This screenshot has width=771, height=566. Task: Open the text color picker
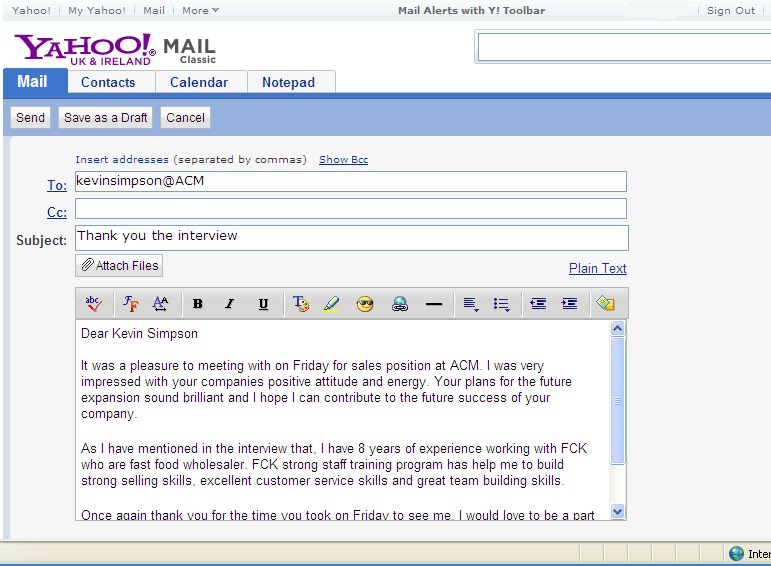click(301, 304)
